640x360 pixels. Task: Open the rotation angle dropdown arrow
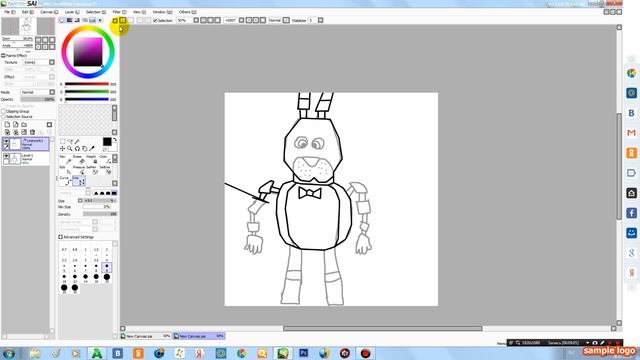click(x=241, y=20)
